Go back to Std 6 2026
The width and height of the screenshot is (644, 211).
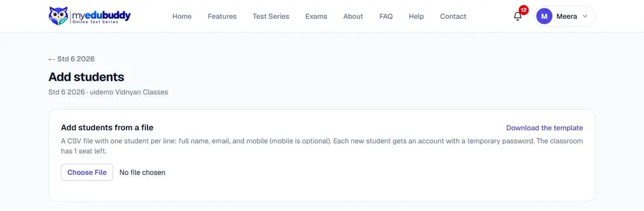[x=71, y=59]
